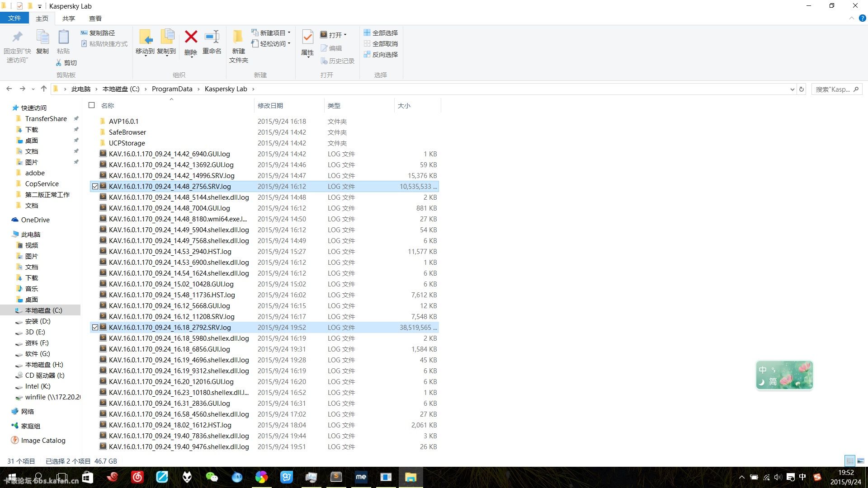Switch to the 主页 ribbon tab
Screen dimensions: 868x488
(x=42, y=19)
